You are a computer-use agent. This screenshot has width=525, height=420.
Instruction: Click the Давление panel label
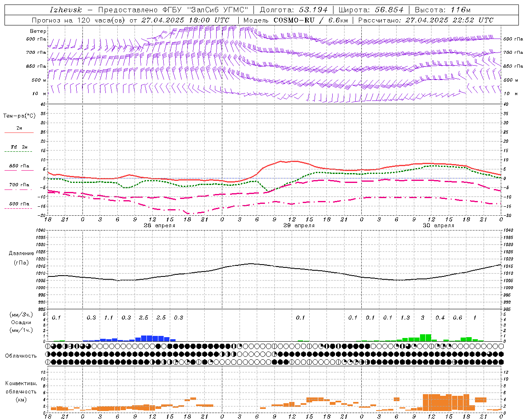[x=21, y=253]
